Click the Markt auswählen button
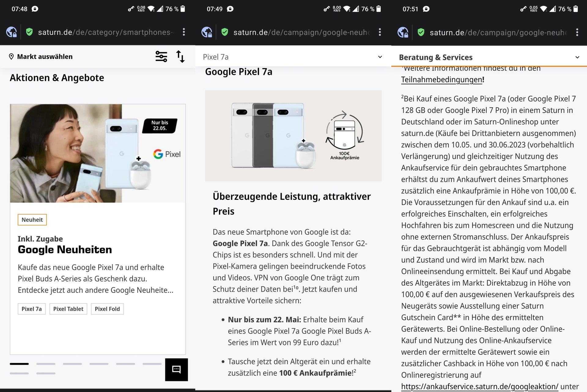587x392 pixels. 41,57
